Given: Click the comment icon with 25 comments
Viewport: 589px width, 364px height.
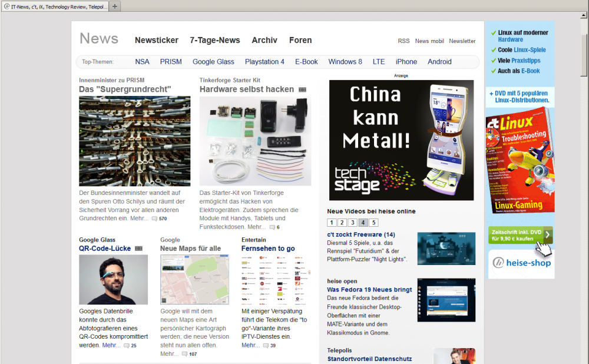Looking at the screenshot, I should point(126,345).
